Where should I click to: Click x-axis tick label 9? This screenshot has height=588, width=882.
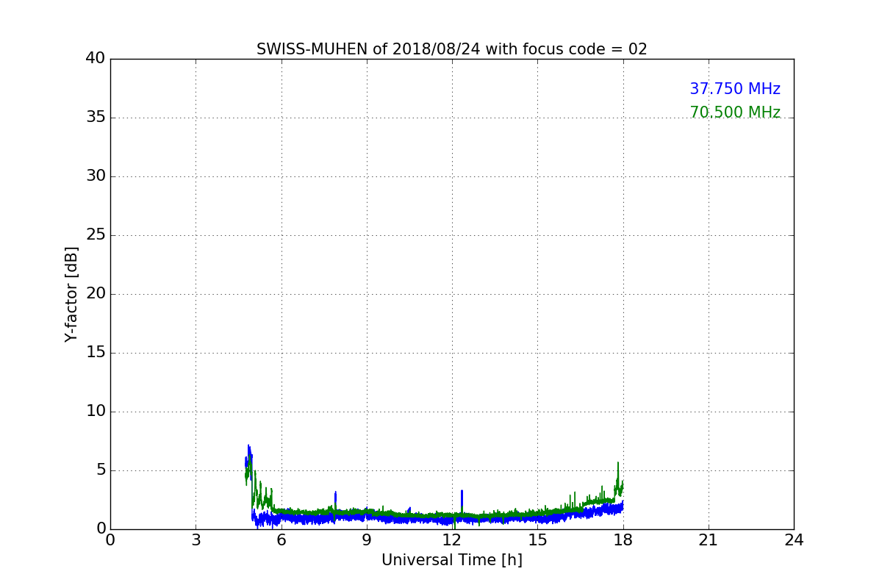point(366,540)
